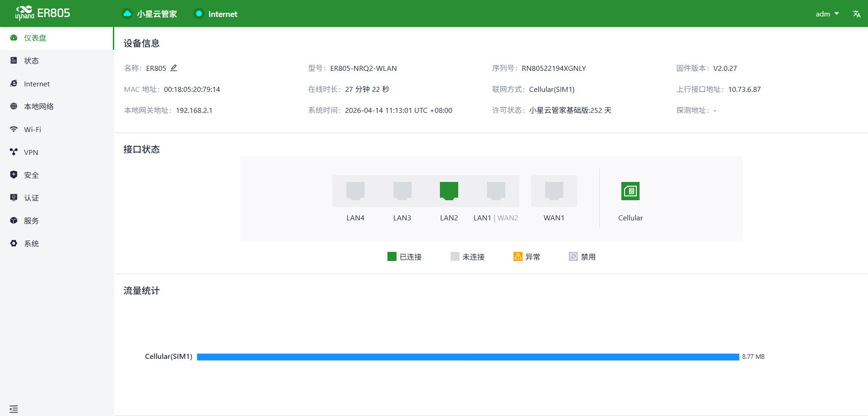Click the LAN3 port icon
Image resolution: width=868 pixels, height=416 pixels.
point(402,191)
